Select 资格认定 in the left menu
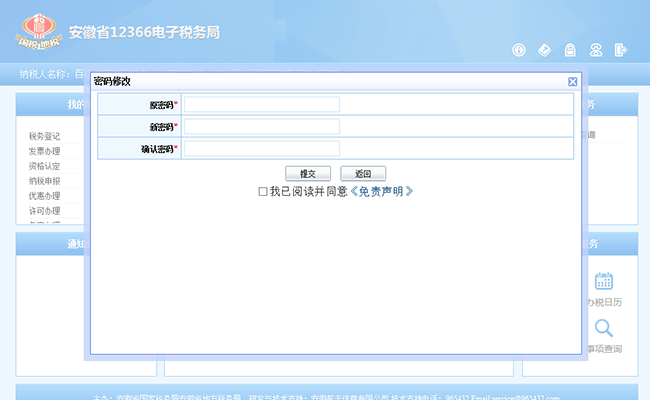Screen dimensions: 650x400 point(45,166)
